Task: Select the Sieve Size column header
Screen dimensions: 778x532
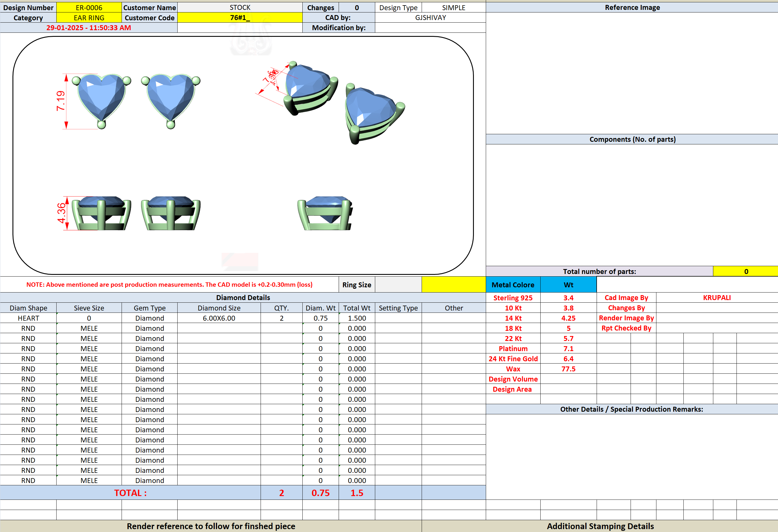Action: point(89,308)
